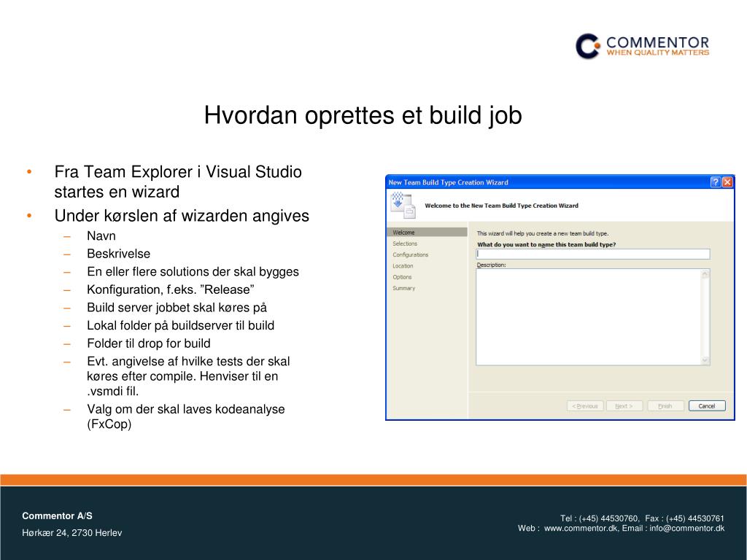Open the Configurations wizard step

410,254
